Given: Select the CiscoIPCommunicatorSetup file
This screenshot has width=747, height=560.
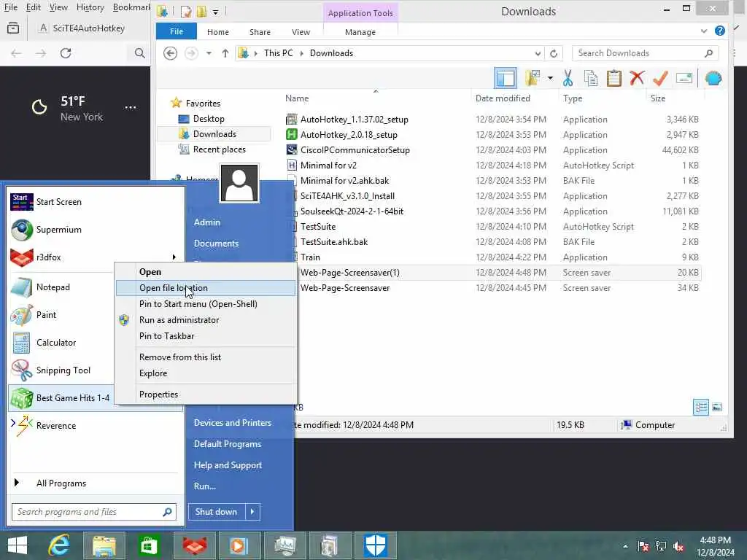Looking at the screenshot, I should (x=355, y=150).
